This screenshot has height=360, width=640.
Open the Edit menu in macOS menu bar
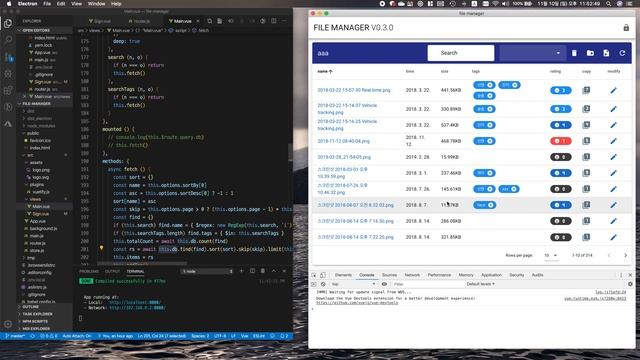pos(61,4)
